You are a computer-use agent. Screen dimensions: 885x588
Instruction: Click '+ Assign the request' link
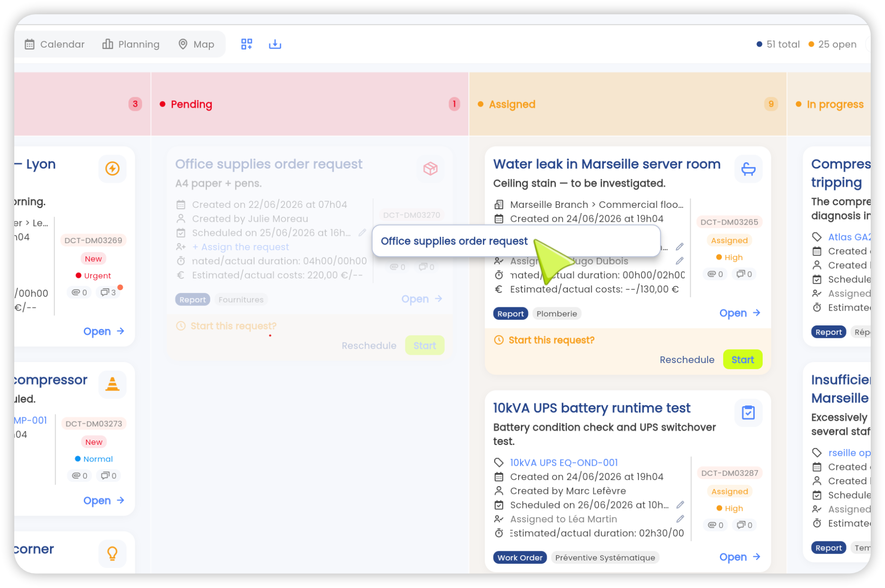coord(240,247)
